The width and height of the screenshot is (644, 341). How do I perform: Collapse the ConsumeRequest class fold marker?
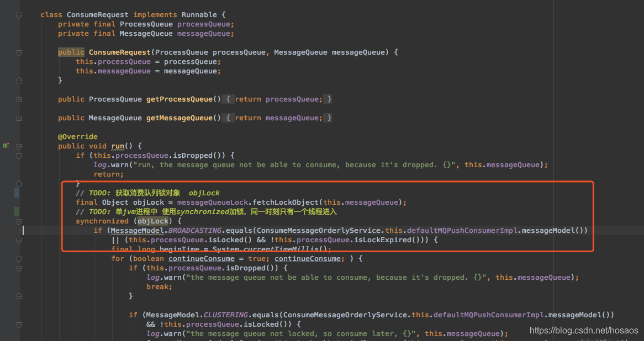19,15
